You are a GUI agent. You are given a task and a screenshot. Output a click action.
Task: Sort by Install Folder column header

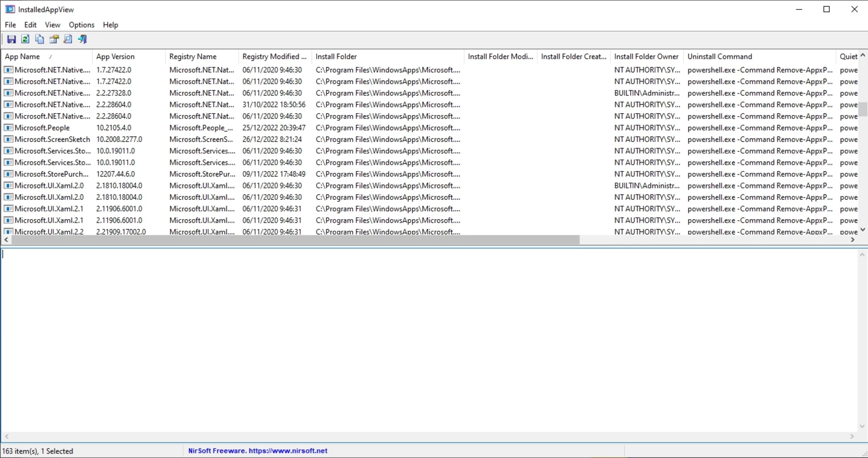coord(388,57)
